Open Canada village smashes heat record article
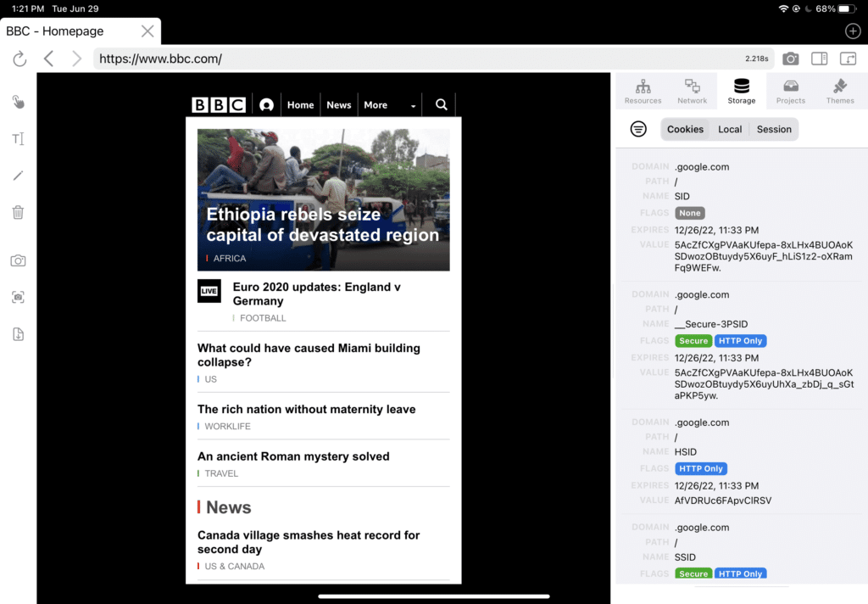This screenshot has width=868, height=604. pyautogui.click(x=309, y=542)
